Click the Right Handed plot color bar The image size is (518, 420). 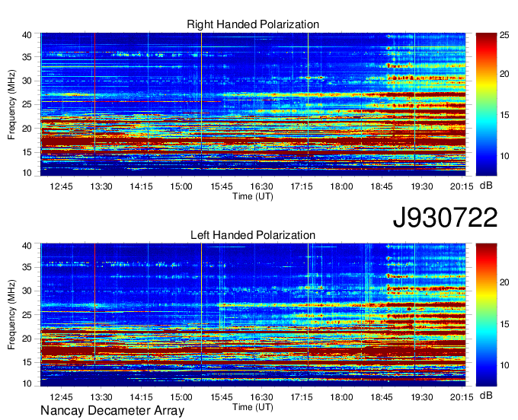[x=486, y=104]
